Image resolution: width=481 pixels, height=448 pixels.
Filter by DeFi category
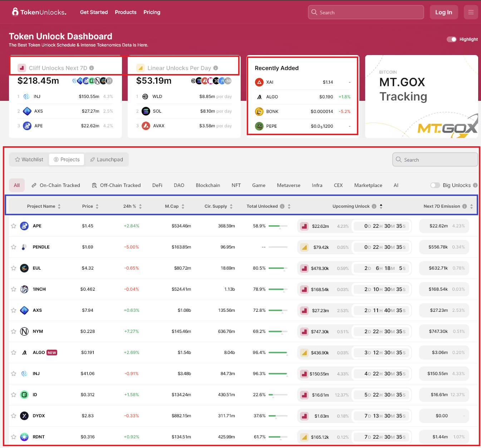pos(157,185)
